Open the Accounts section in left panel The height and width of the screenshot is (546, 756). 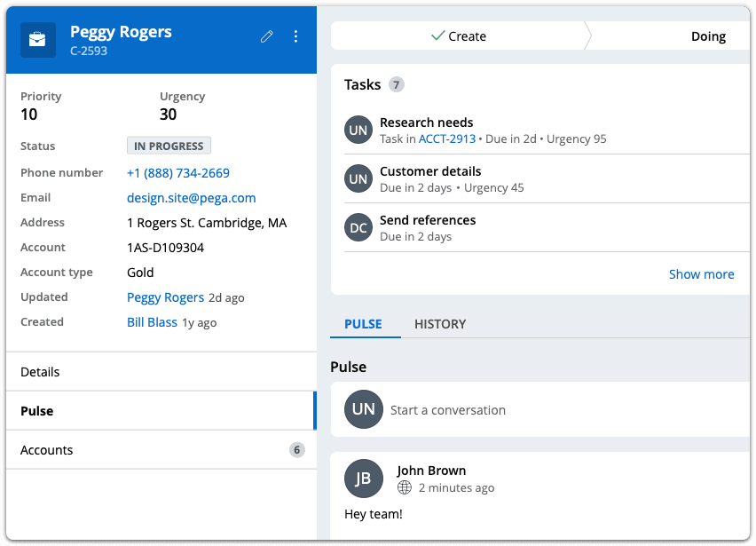(x=161, y=450)
